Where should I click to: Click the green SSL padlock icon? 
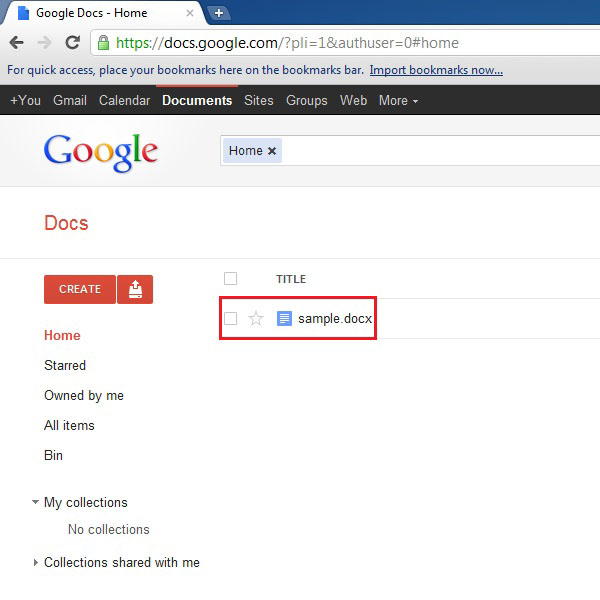[x=103, y=43]
